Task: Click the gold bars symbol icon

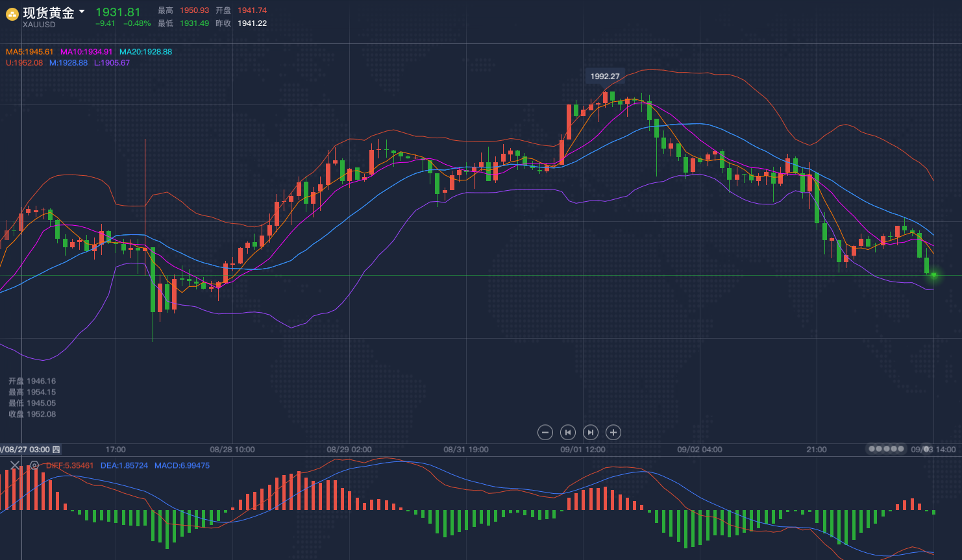Action: 12,14
